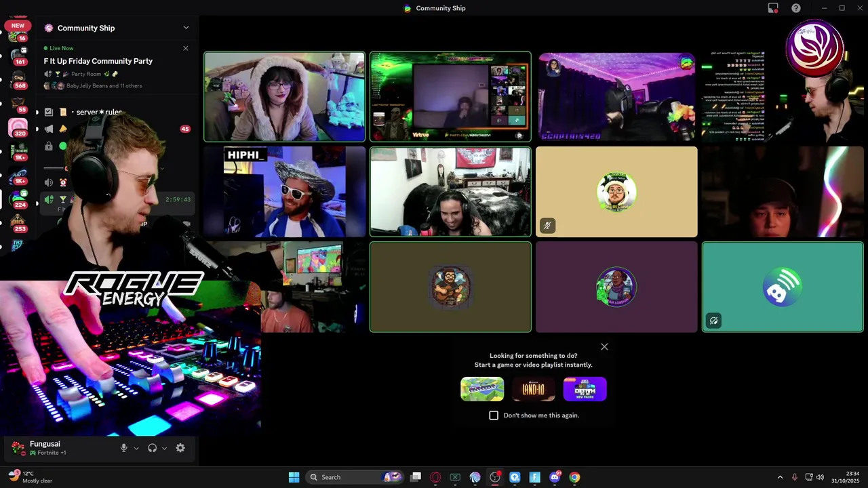The image size is (868, 488).
Task: Focus the hooded girl's video tile
Action: [285, 97]
